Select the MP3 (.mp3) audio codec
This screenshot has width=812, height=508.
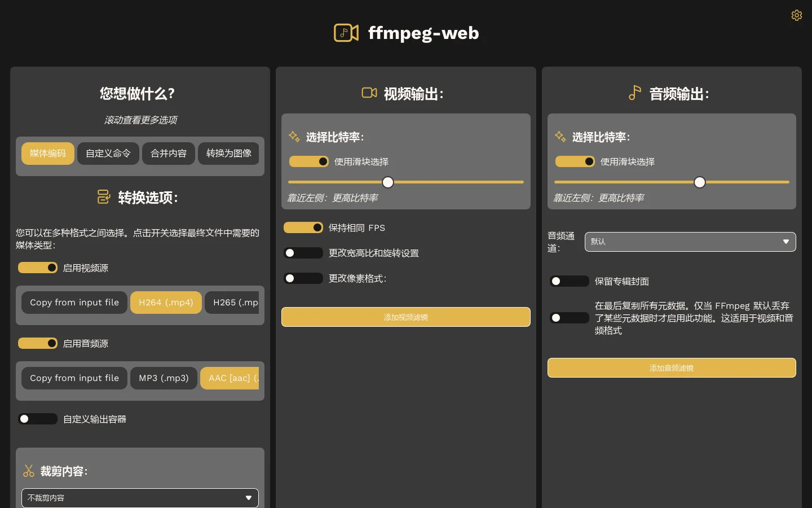164,378
